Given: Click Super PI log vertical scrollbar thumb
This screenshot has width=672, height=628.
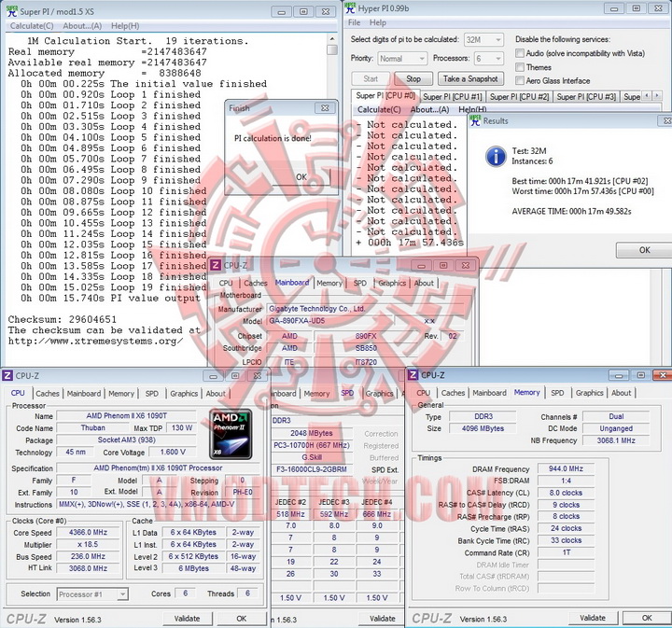Looking at the screenshot, I should click(332, 49).
